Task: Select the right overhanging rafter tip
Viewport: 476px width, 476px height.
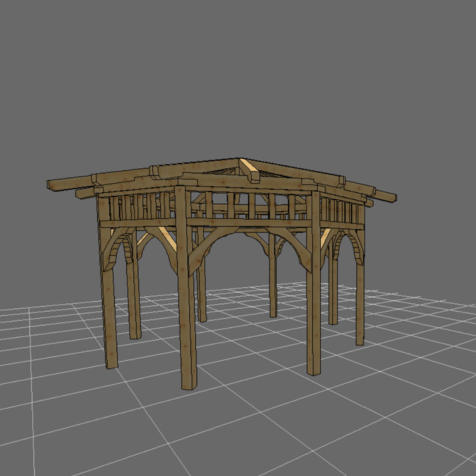Action: point(390,198)
